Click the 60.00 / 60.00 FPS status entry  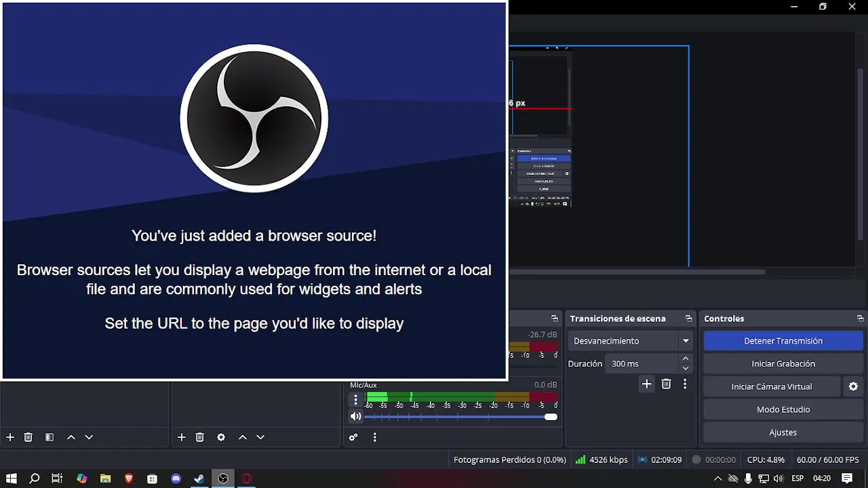tap(827, 460)
